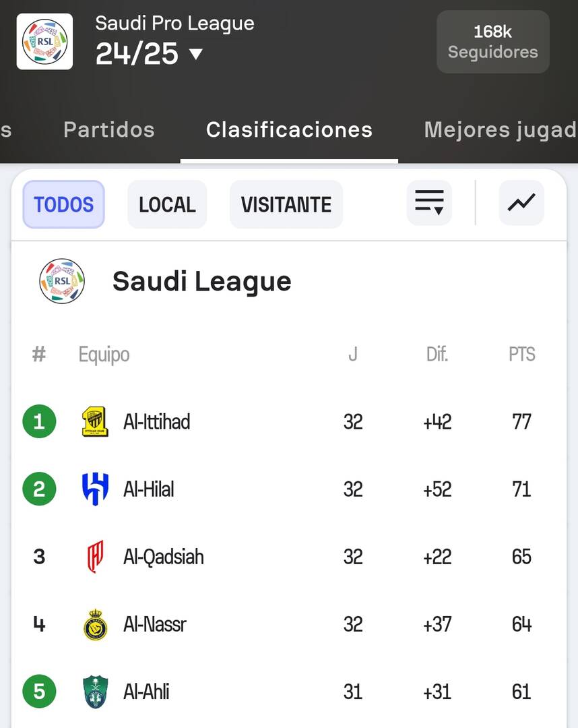578x728 pixels.
Task: Open the Saudi League title link
Action: (202, 281)
